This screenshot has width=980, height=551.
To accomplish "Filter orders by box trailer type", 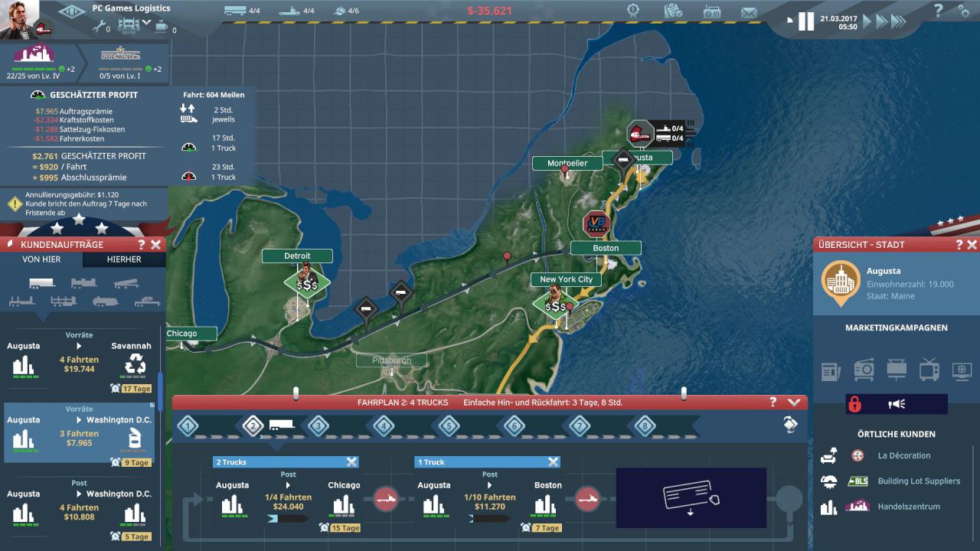I will (41, 283).
